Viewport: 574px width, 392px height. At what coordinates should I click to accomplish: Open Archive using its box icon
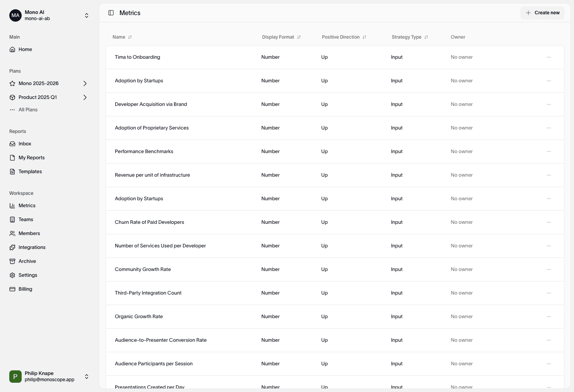coord(12,261)
